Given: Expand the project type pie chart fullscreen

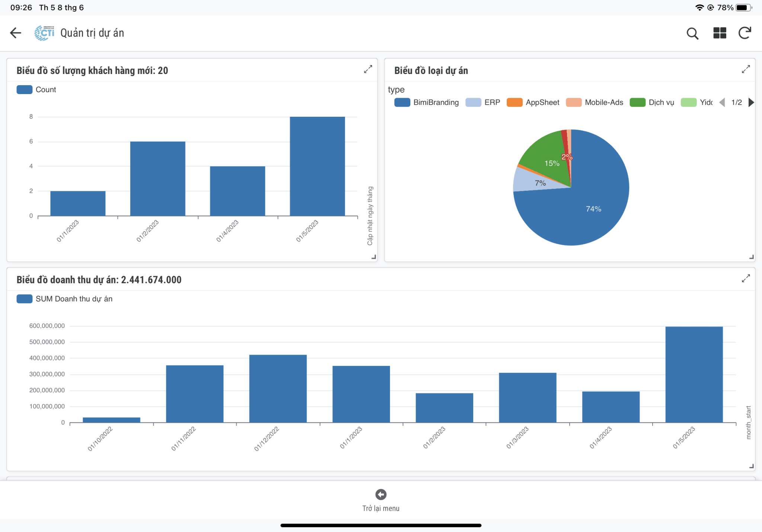Looking at the screenshot, I should (746, 69).
